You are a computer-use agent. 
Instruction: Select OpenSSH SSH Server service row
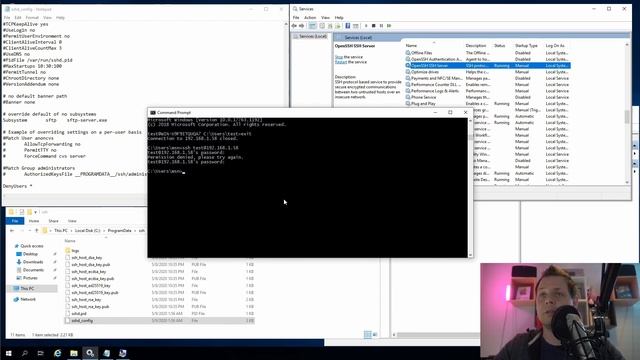click(488, 65)
